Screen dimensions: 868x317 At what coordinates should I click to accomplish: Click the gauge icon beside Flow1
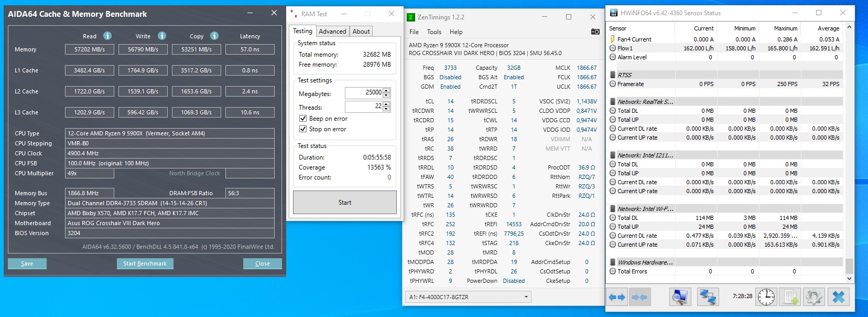(x=613, y=48)
